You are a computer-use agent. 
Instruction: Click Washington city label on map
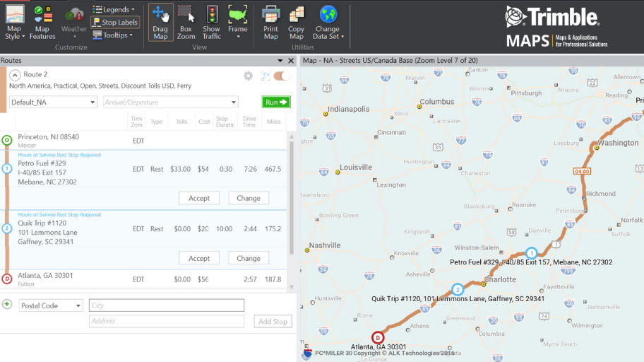pyautogui.click(x=618, y=143)
